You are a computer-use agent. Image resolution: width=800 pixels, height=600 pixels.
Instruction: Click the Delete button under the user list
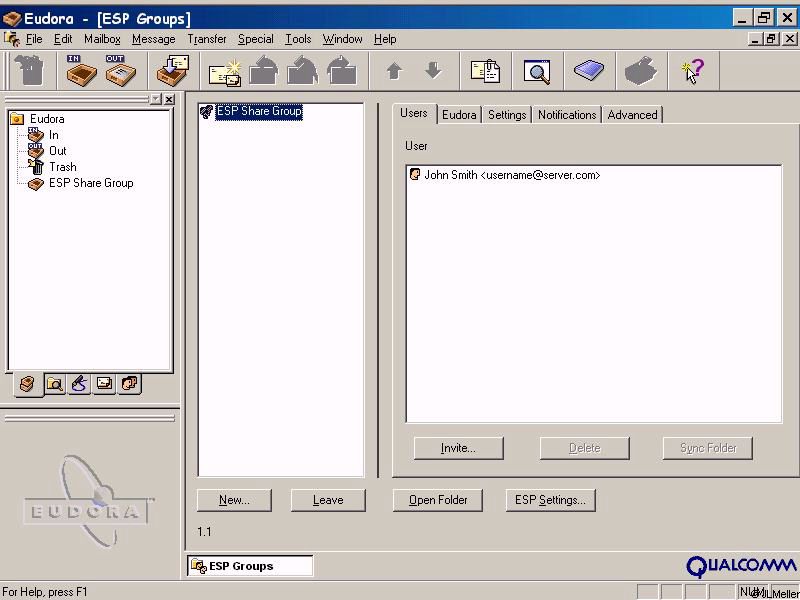(585, 448)
